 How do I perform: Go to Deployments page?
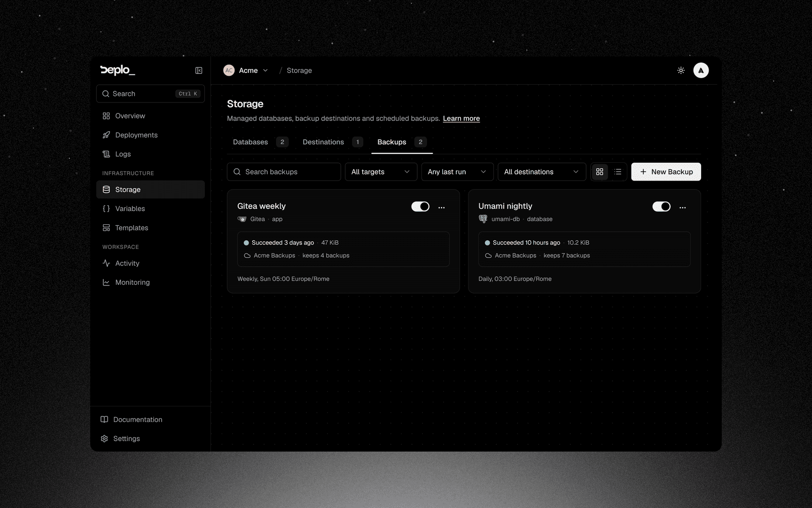[x=150, y=135]
